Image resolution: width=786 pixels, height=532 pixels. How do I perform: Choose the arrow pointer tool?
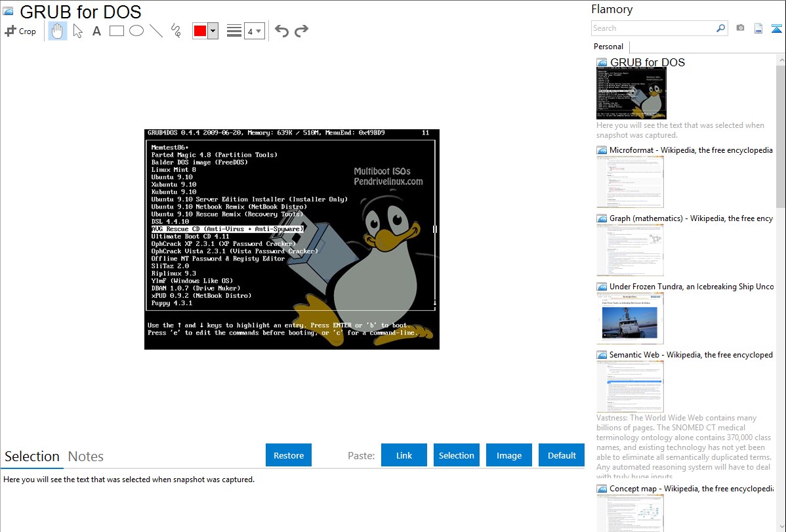[78, 31]
